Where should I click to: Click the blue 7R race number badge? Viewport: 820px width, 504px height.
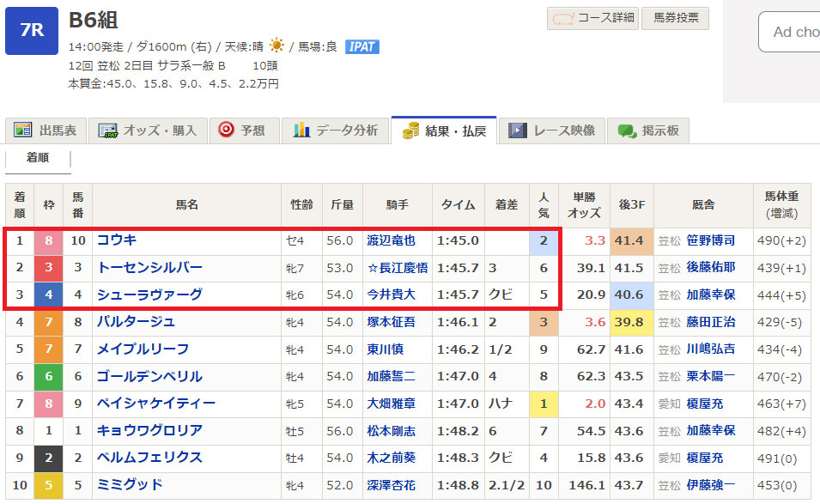tap(32, 30)
